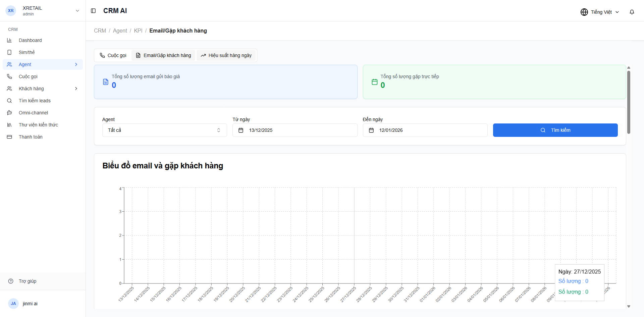Open Thư viện kiến thức library icon
Screen dimensions: 644x317
[x=9, y=125]
